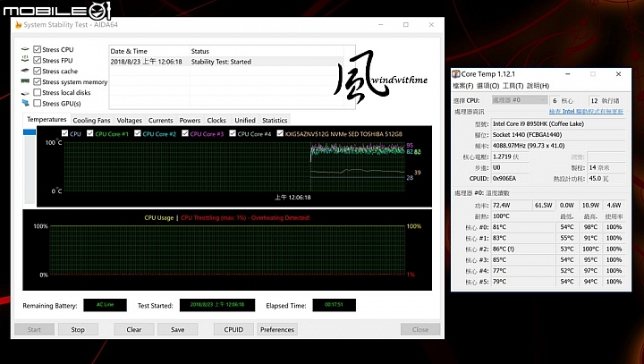644x364 pixels.
Task: Click the 45.0 TDP value field
Action: click(606, 178)
